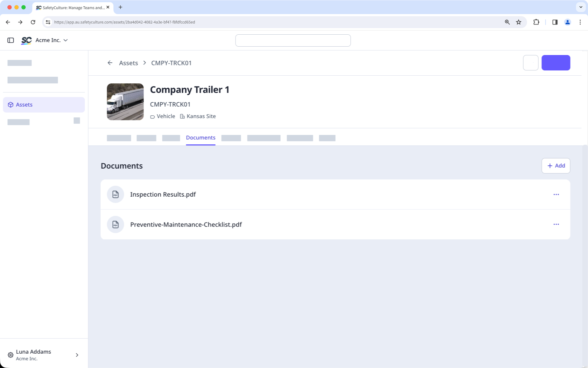
Task: Click the SafetyCulture SC logo
Action: (x=27, y=40)
